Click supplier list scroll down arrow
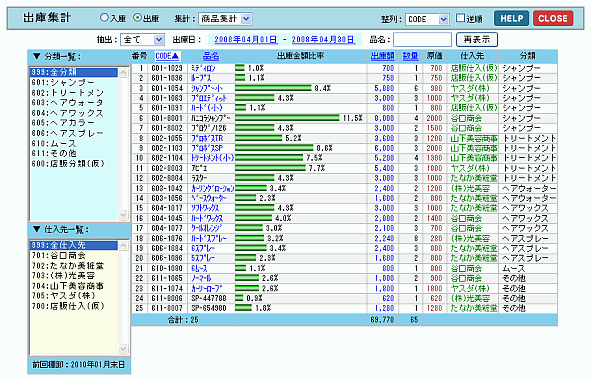 pyautogui.click(x=124, y=349)
